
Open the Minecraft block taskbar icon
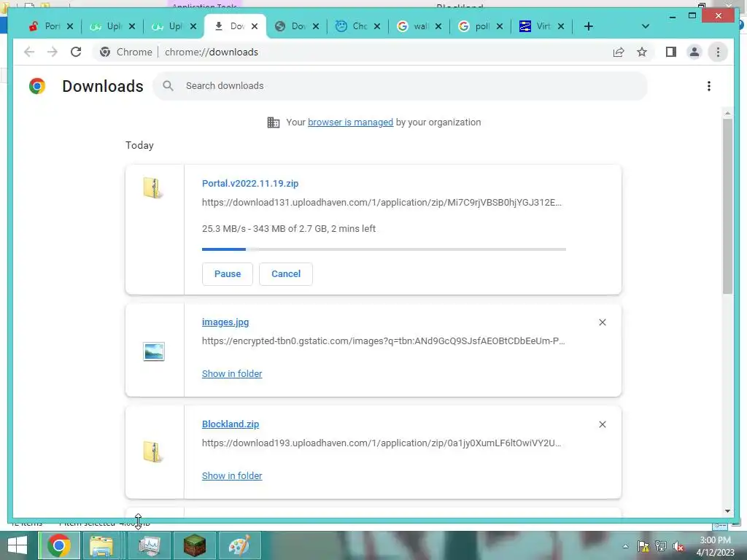pos(194,545)
